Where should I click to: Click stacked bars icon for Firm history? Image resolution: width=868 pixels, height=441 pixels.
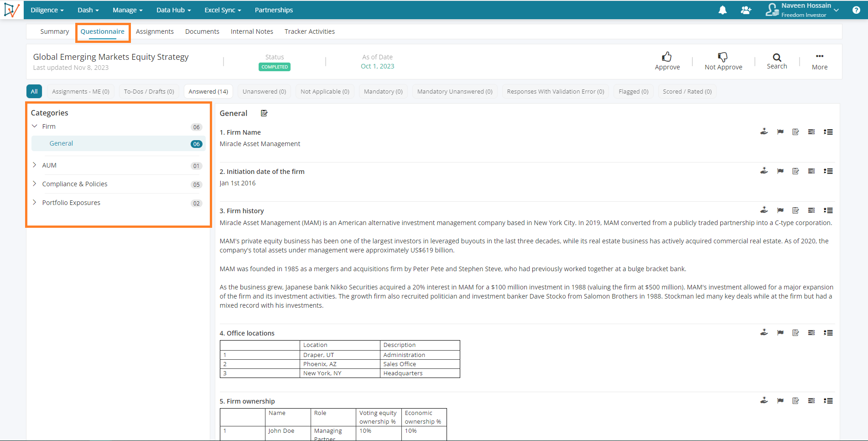point(811,210)
